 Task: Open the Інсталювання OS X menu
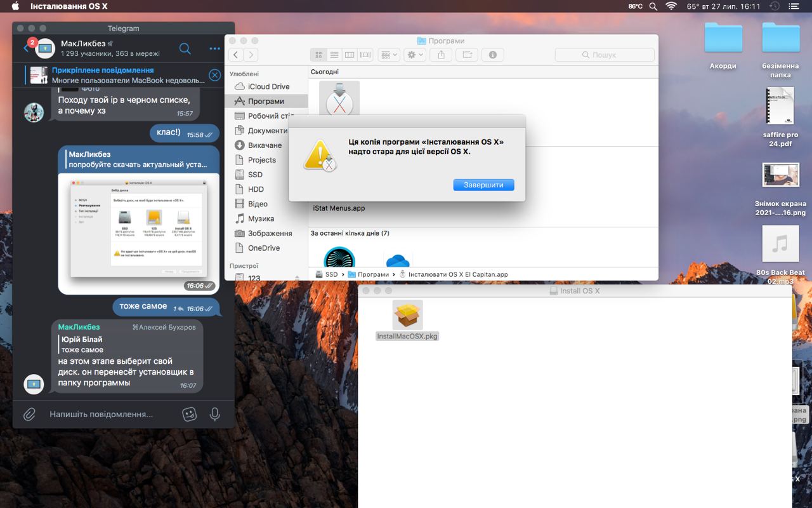69,6
